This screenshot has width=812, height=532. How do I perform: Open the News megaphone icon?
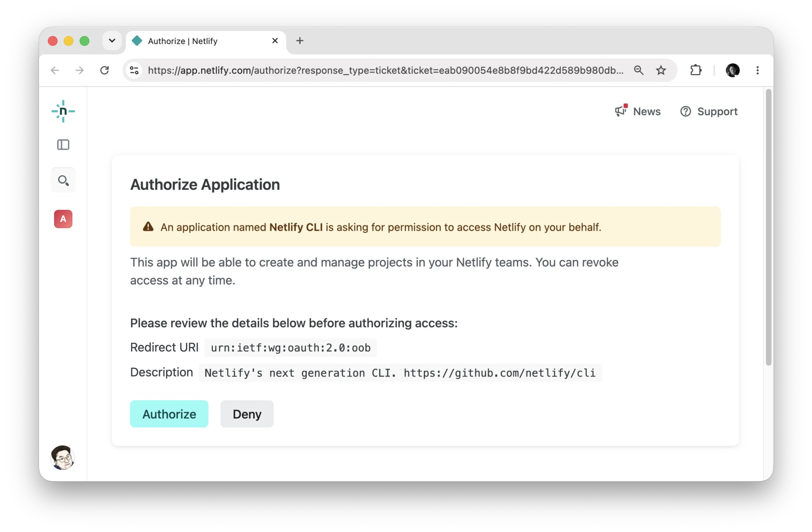coord(621,111)
